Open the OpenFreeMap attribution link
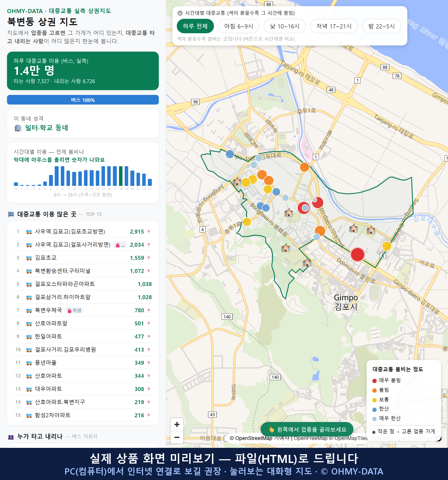 coord(310,438)
